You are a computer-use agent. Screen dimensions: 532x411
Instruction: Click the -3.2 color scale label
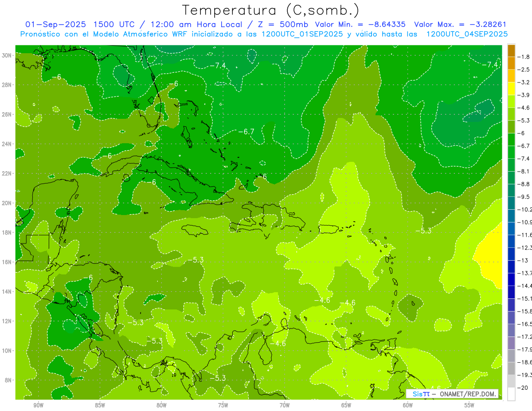(524, 82)
